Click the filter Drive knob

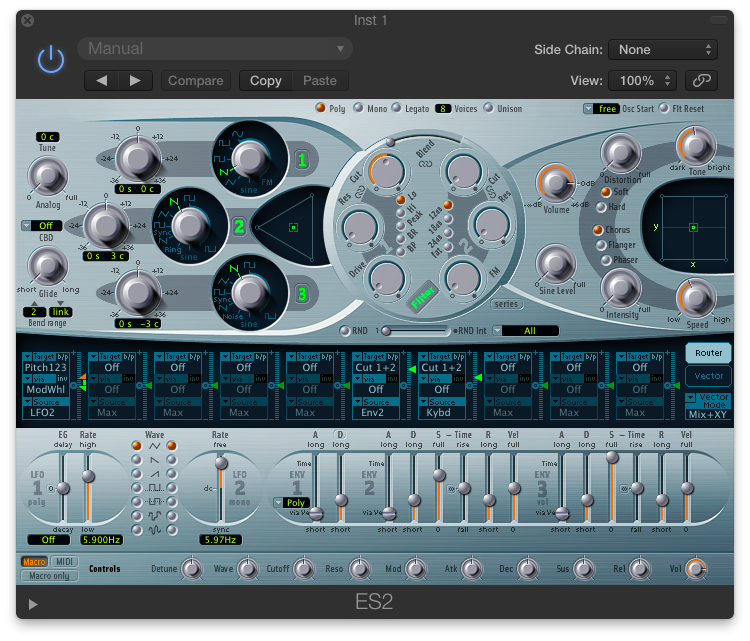[386, 278]
